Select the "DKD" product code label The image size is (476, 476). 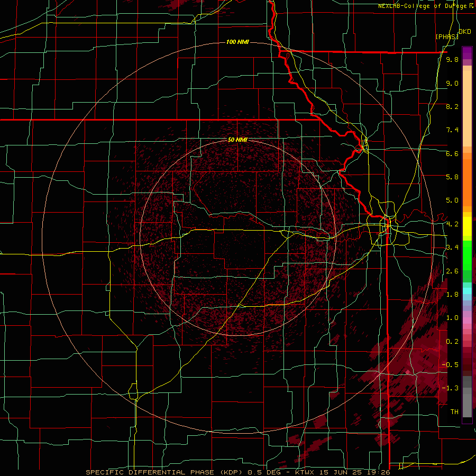click(x=464, y=32)
